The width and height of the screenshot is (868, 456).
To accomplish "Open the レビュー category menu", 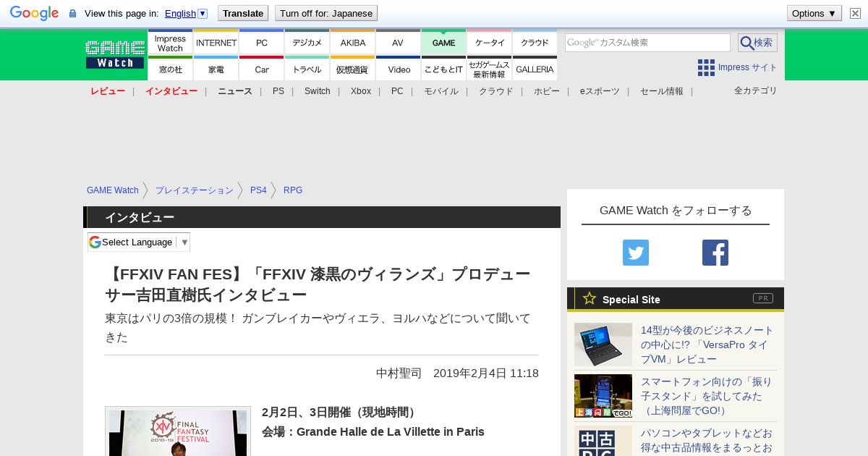I will 108,91.
